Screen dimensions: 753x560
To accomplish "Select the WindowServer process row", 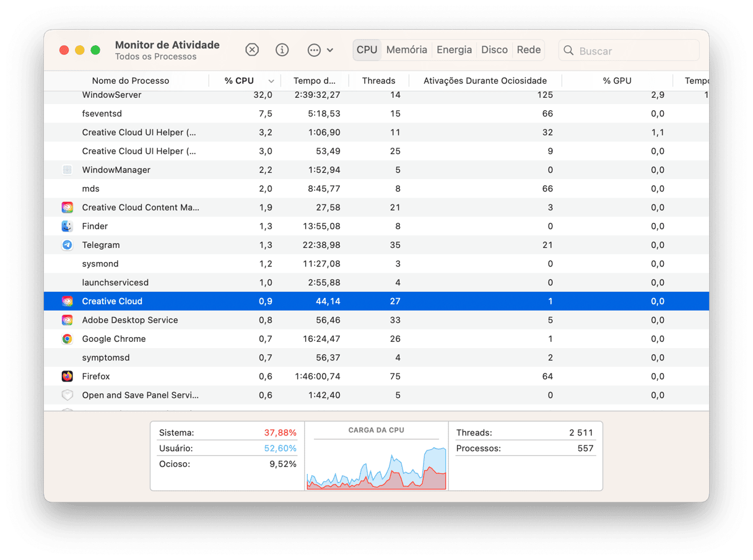I will (376, 95).
